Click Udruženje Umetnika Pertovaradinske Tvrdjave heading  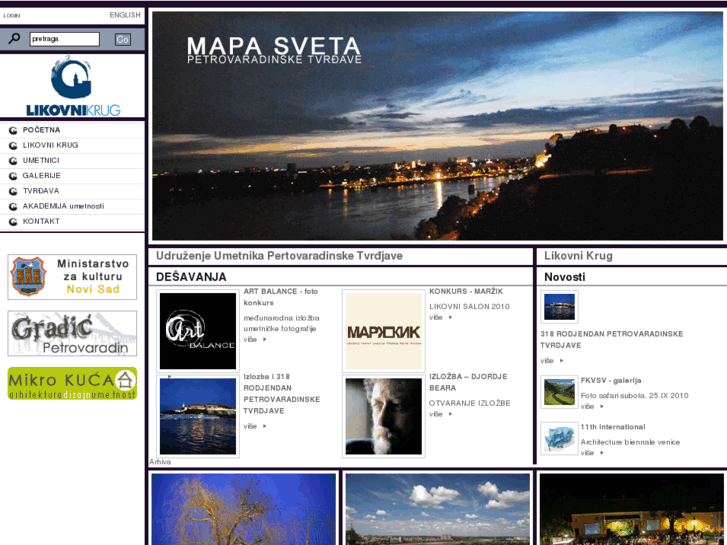279,256
